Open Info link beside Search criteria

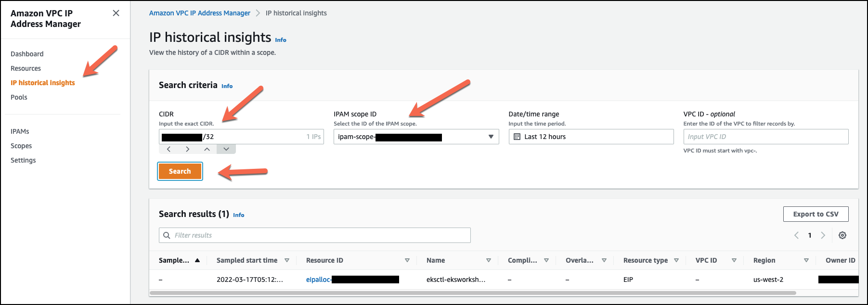tap(227, 86)
